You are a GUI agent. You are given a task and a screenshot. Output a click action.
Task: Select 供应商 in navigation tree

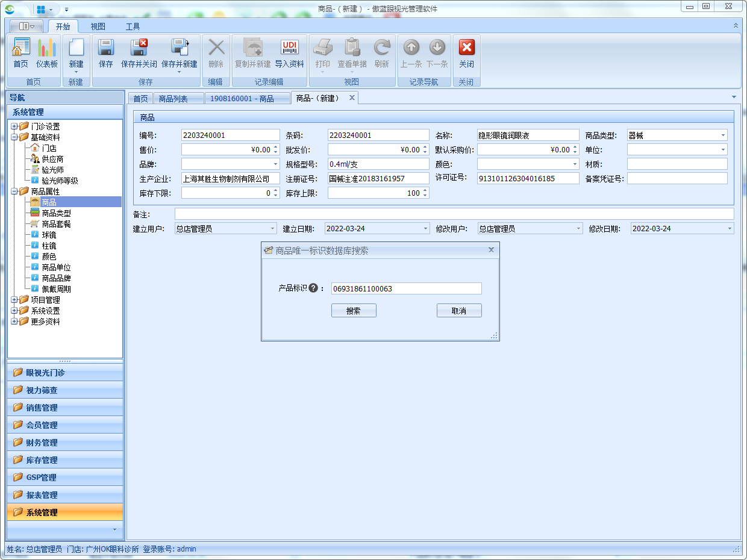[52, 159]
